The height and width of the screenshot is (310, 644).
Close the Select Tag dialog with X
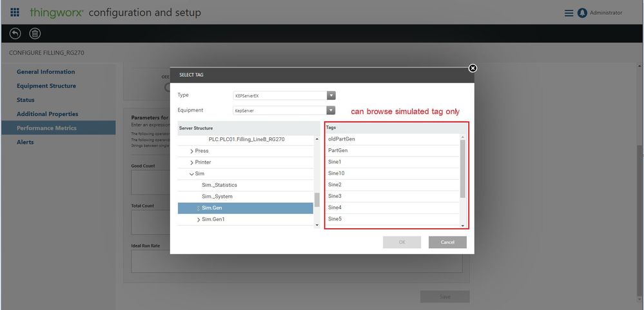click(473, 68)
